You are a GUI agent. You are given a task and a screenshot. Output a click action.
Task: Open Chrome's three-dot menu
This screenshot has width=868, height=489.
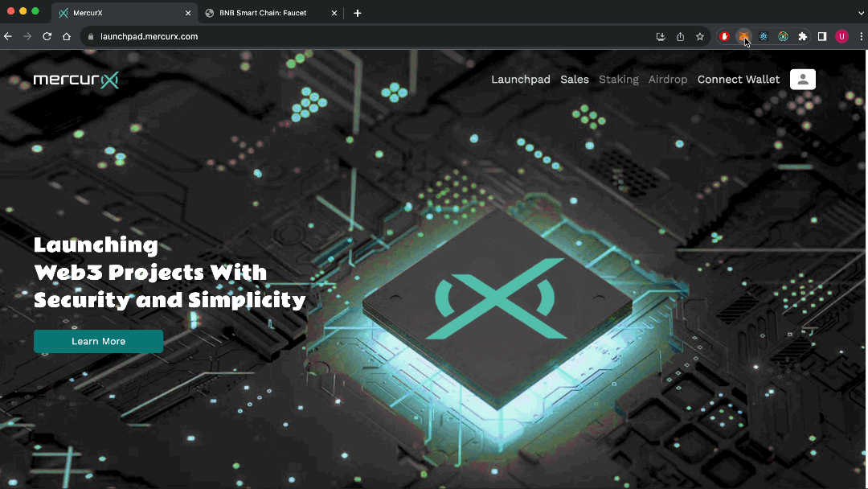point(861,36)
